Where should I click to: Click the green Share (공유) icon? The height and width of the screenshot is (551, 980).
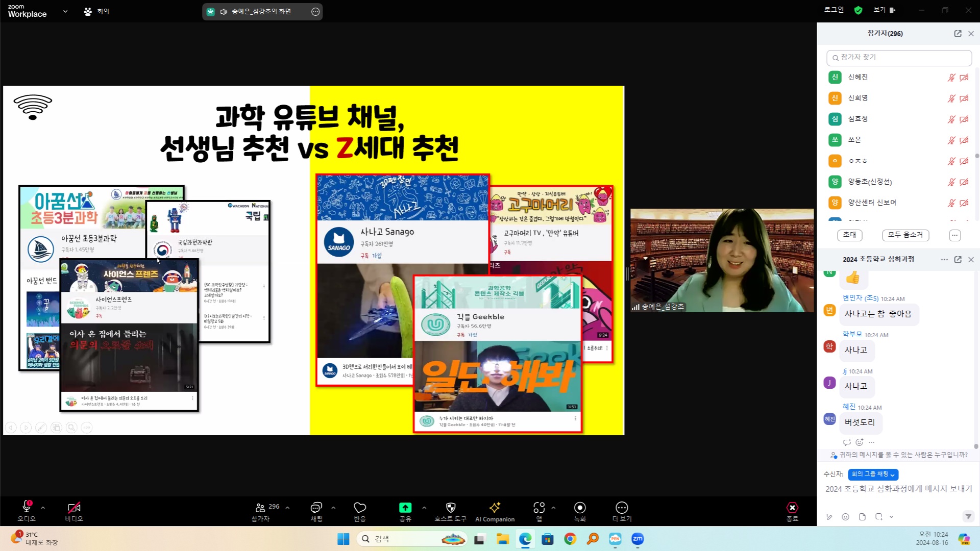pos(405,508)
